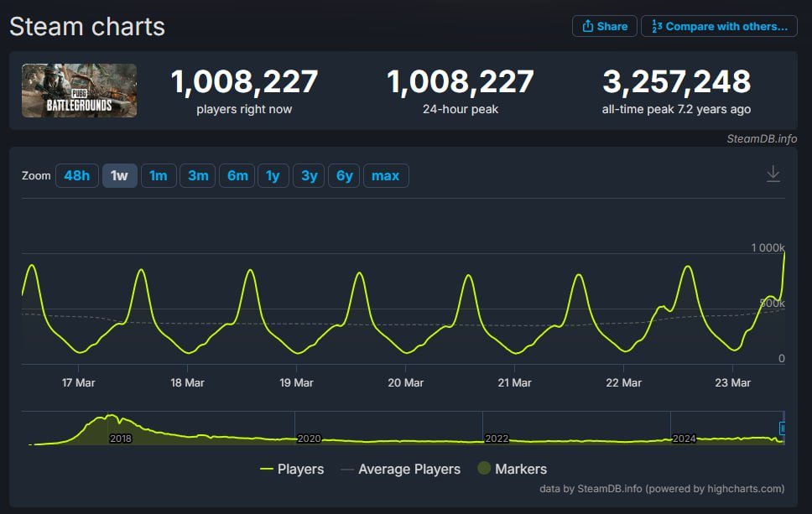Click the 23 Mar axis label
Image resolution: width=812 pixels, height=514 pixels.
click(733, 382)
